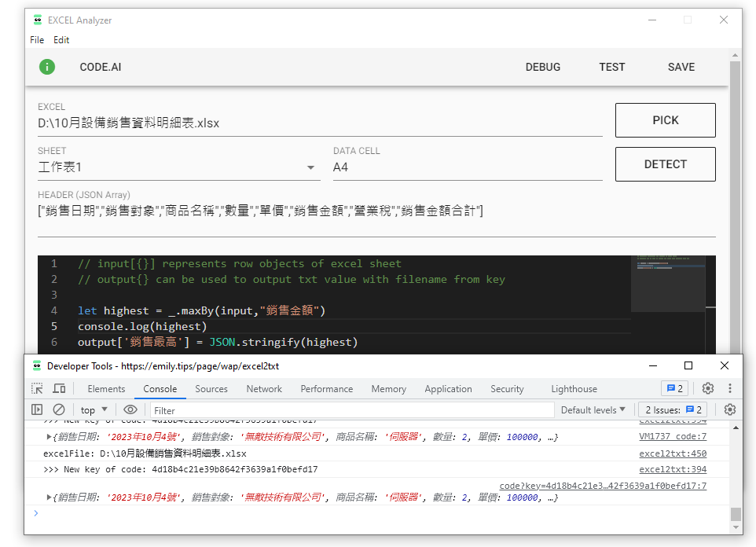Screen dimensions: 756x547
Task: Toggle the device toolbar icon in DevTools
Action: (x=59, y=388)
